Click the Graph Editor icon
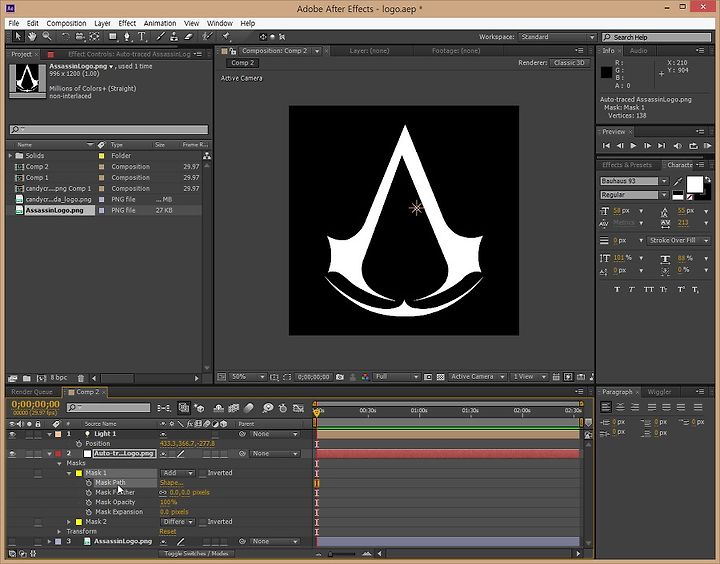 pyautogui.click(x=299, y=408)
